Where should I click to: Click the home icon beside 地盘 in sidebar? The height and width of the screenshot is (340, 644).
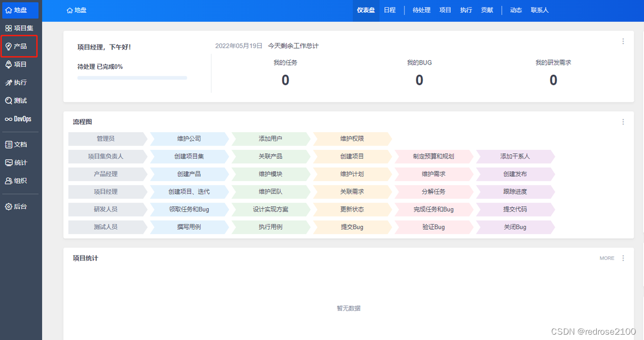[x=9, y=10]
